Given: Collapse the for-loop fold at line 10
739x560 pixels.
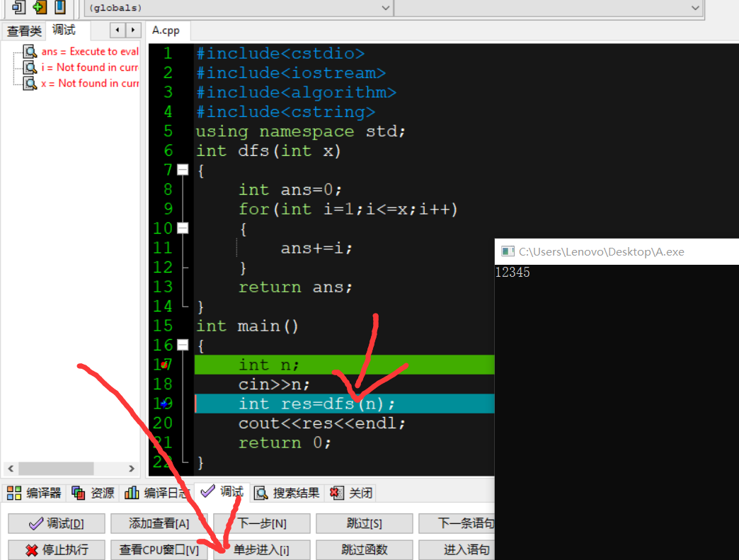Looking at the screenshot, I should tap(183, 229).
